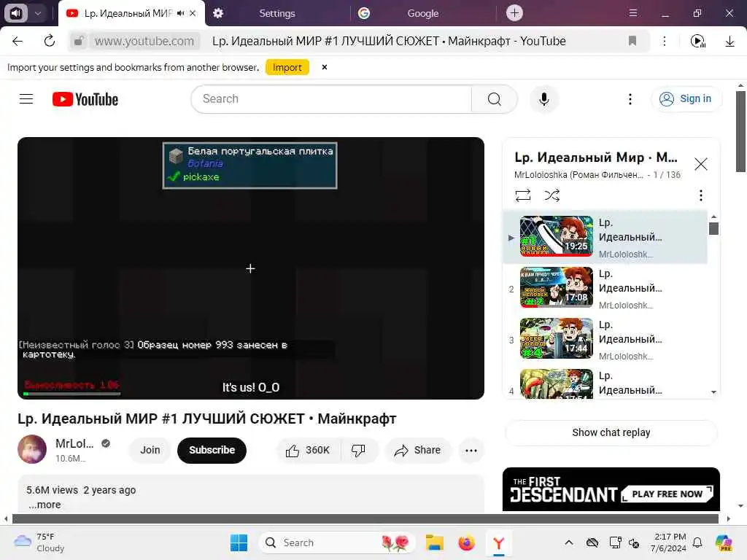The width and height of the screenshot is (747, 560).
Task: Click the site lock icon in address bar
Action: pyautogui.click(x=79, y=41)
